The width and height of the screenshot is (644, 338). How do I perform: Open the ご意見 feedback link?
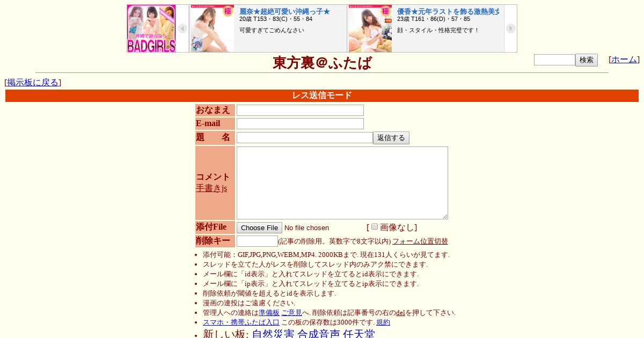291,313
